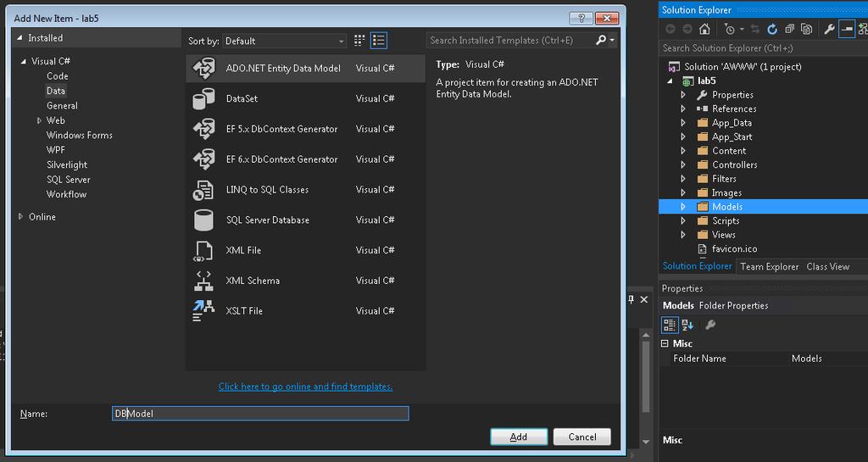Screen dimensions: 868x462
Task: Collapse the Visual C# tree node
Action: [23, 61]
